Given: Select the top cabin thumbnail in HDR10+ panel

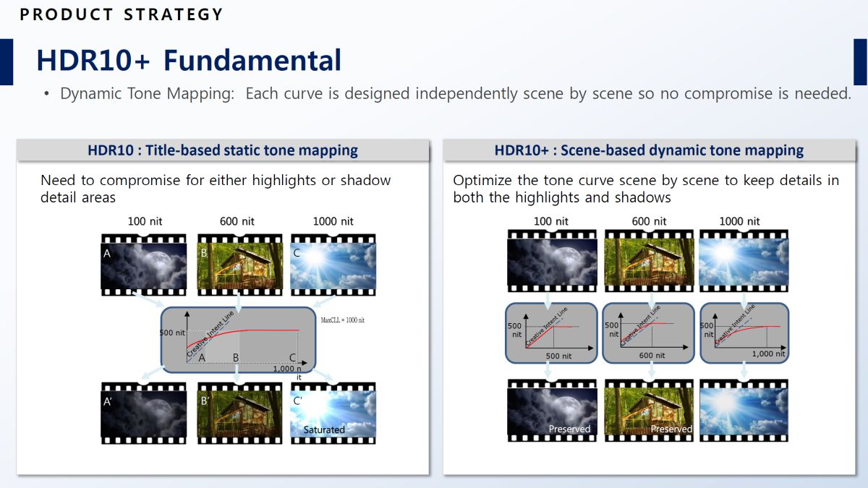Looking at the screenshot, I should click(x=649, y=265).
